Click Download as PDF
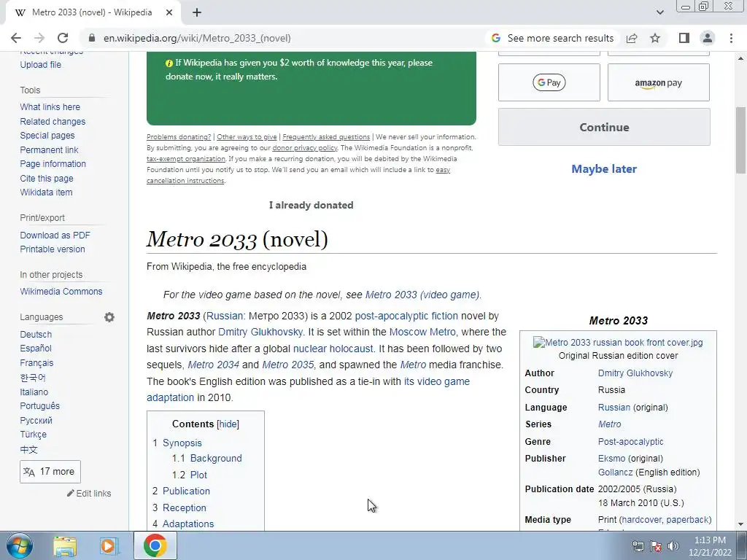Image resolution: width=747 pixels, height=560 pixels. 55,236
